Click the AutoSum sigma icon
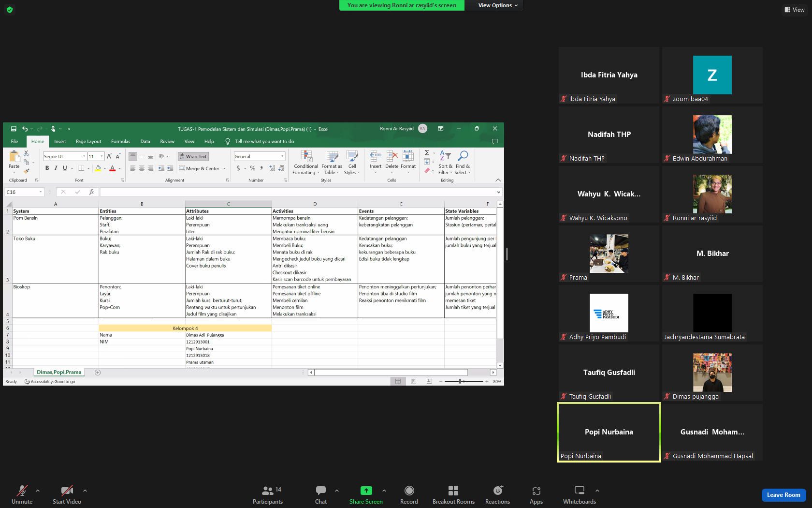Image resolution: width=812 pixels, height=508 pixels. [x=427, y=153]
